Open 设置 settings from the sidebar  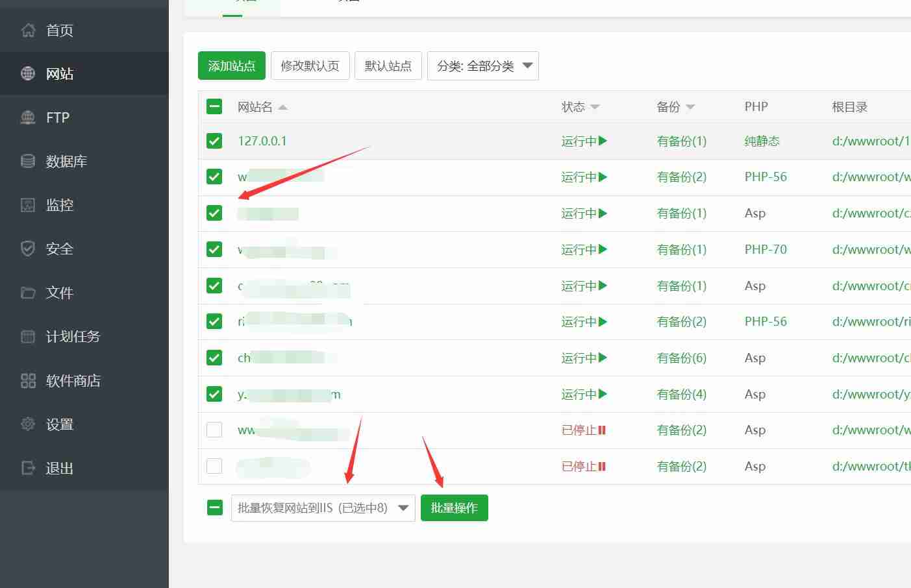[58, 424]
